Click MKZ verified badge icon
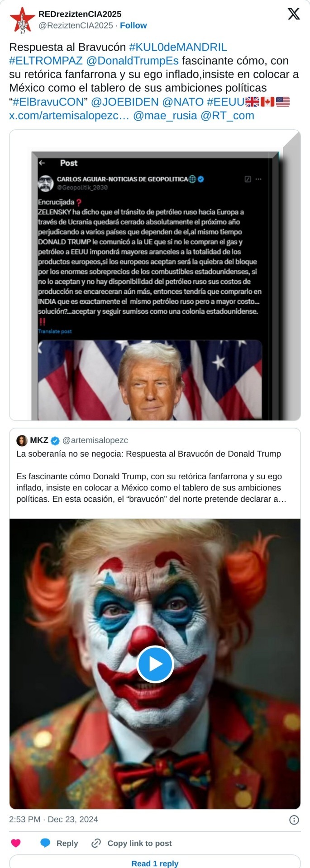This screenshot has height=868, width=310. tap(55, 441)
